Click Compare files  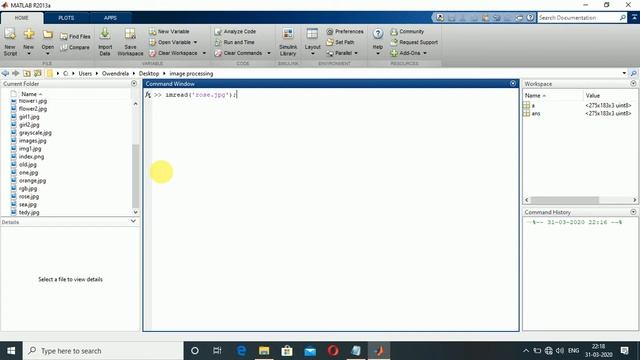pos(75,47)
